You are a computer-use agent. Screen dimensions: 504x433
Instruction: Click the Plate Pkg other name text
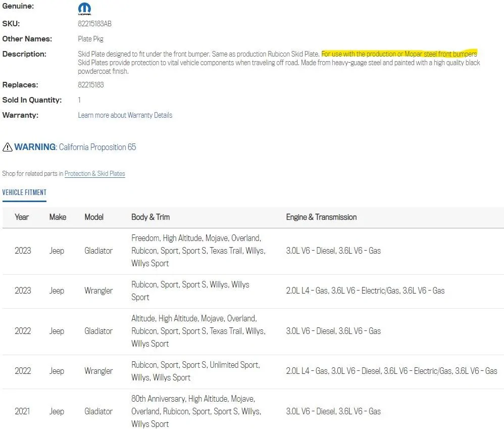pos(90,39)
